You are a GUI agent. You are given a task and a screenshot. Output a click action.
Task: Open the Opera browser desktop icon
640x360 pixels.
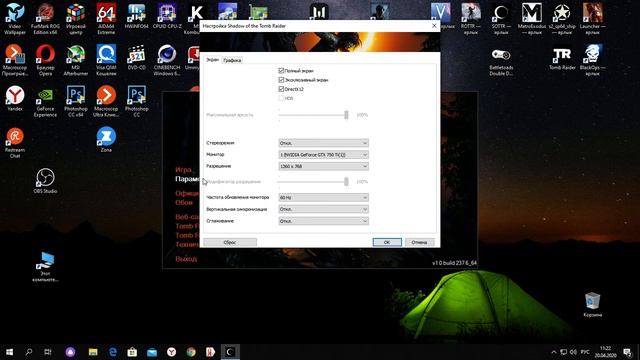click(x=45, y=60)
